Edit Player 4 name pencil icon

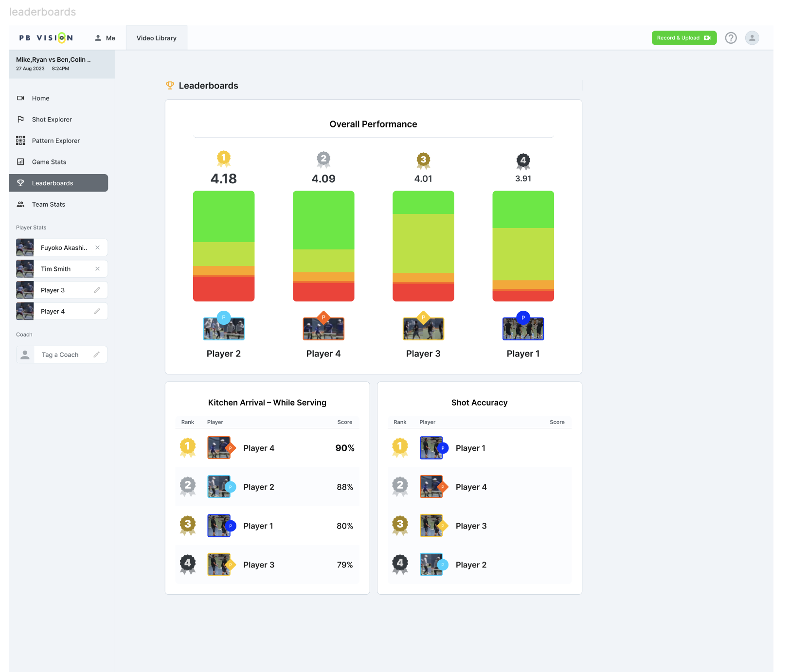pyautogui.click(x=97, y=311)
